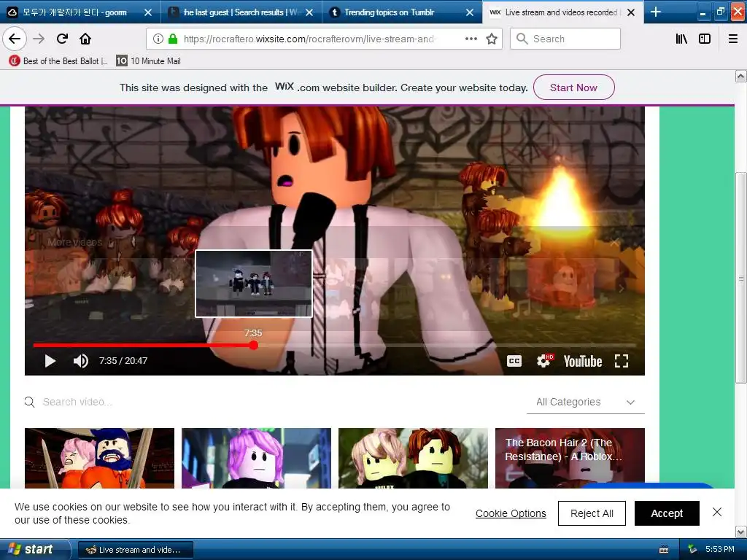
Task: Click the browser Search box
Action: tap(565, 39)
